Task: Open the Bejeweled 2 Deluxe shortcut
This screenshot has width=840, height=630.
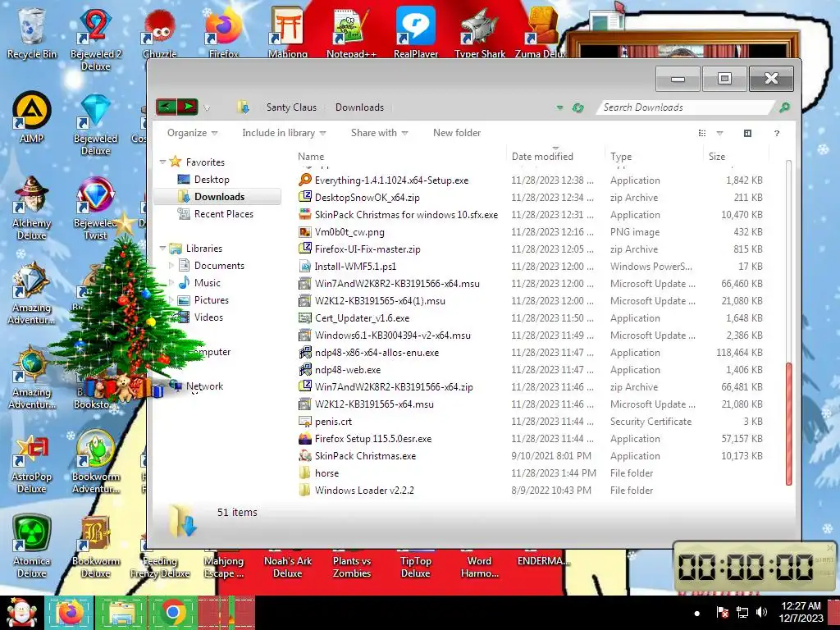Action: coord(95,39)
